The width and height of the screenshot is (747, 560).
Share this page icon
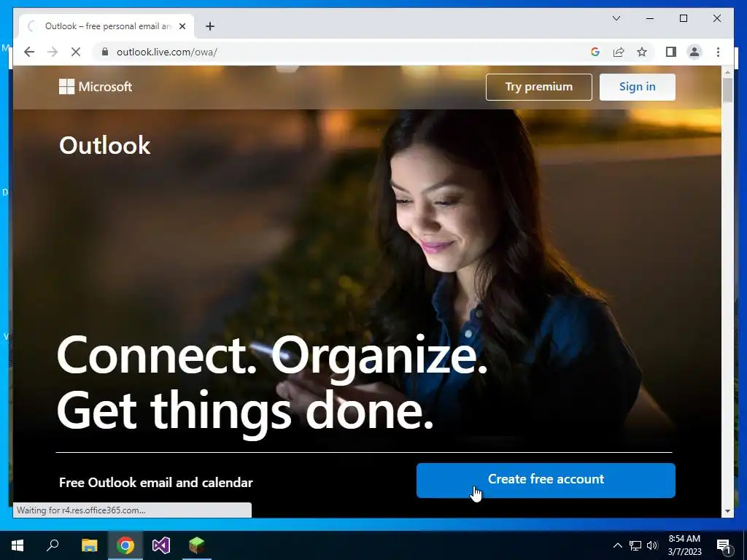[619, 52]
